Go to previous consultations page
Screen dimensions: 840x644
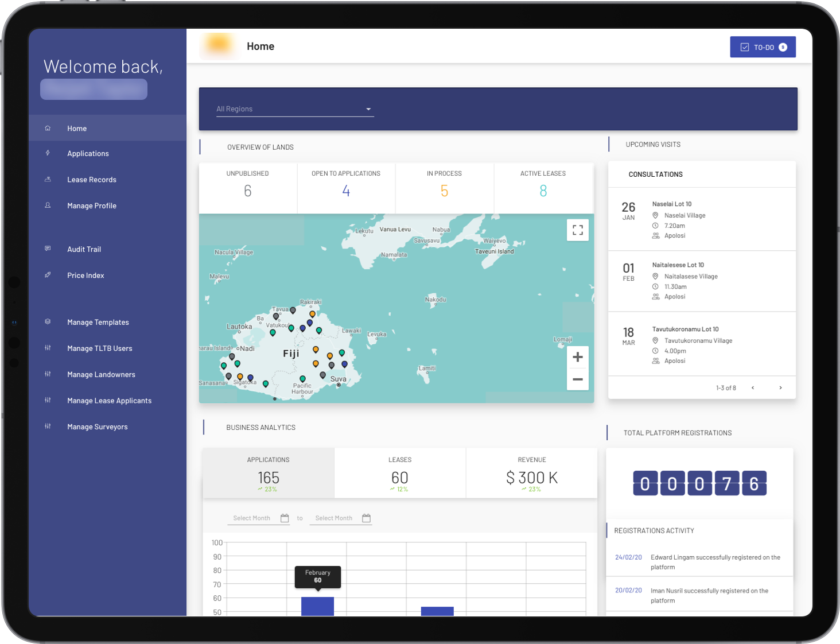(x=753, y=388)
